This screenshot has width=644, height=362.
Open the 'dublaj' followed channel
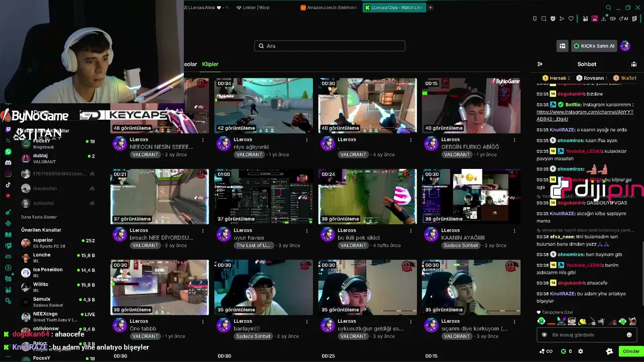[x=58, y=159]
